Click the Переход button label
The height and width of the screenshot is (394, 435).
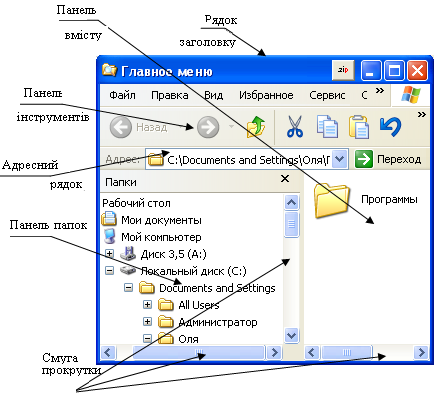pos(399,159)
